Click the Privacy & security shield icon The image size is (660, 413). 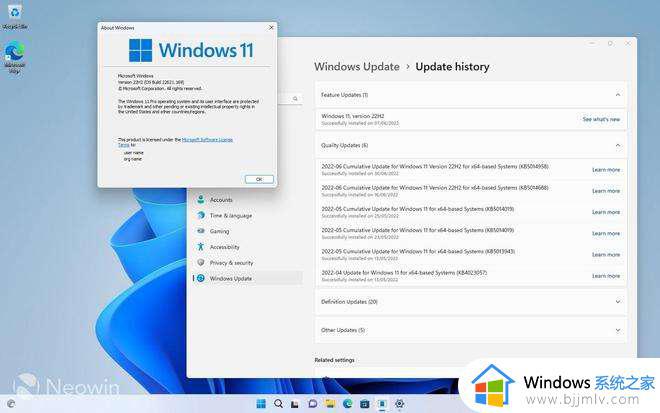point(201,262)
